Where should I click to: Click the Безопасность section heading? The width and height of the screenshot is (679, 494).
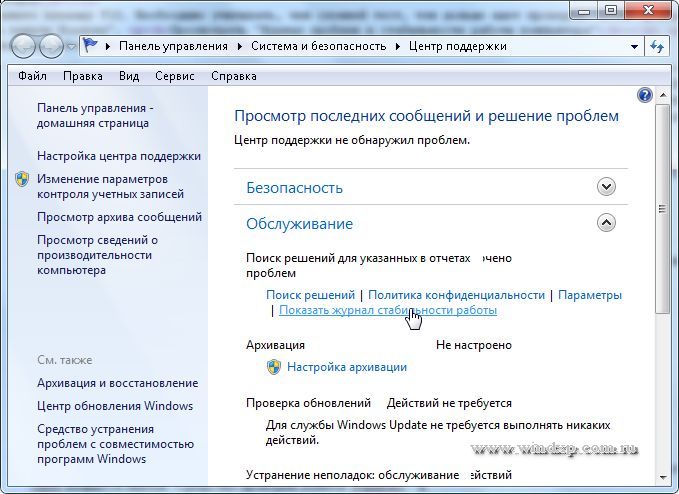294,188
